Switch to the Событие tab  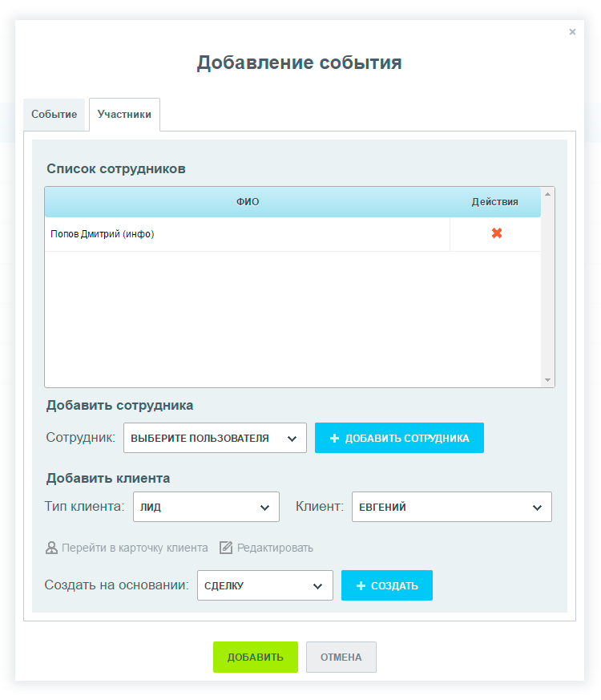point(54,115)
